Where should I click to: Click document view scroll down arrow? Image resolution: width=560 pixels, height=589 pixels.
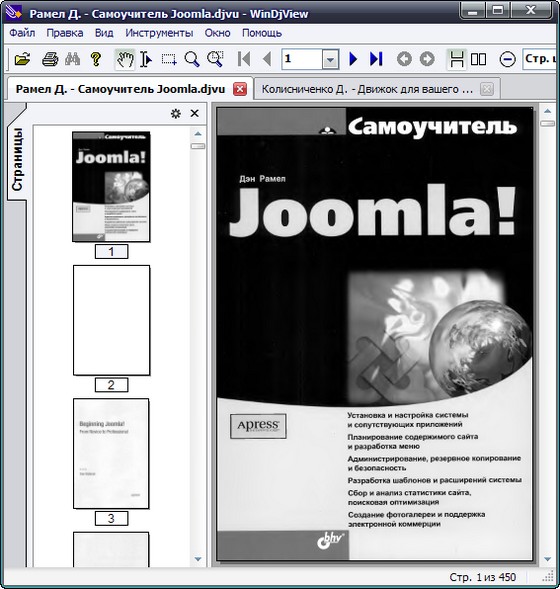(547, 559)
